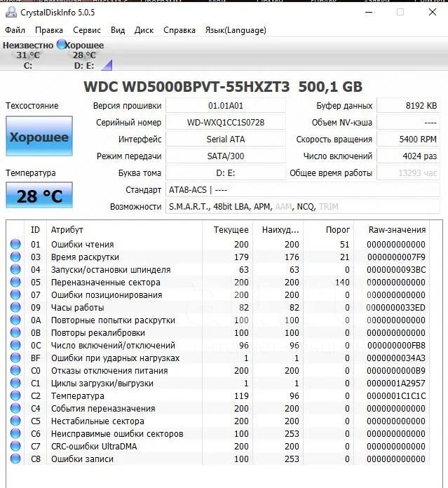Click status orb for 04 Запуски/остановки шпинделя
448x488 pixels.
pos(15,269)
